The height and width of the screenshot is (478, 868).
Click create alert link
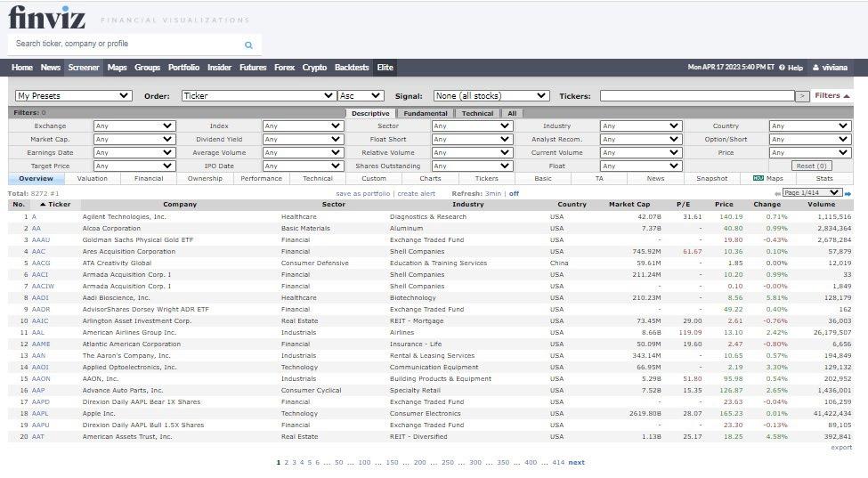coord(417,194)
